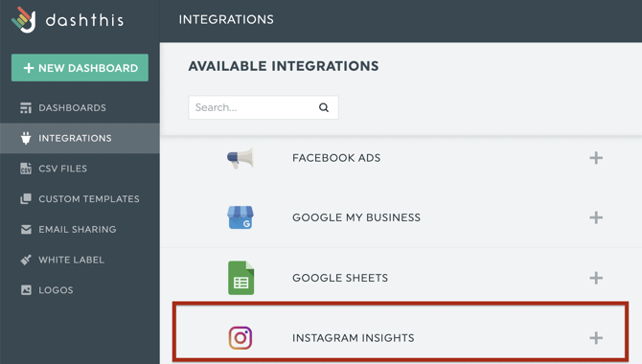Add Facebook Ads with plus icon
Viewport: 642px width, 364px height.
click(596, 158)
